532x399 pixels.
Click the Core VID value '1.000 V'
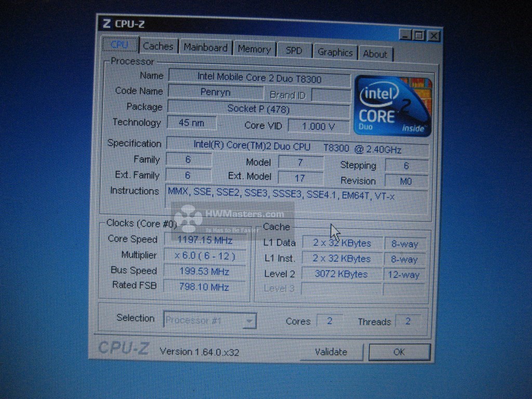click(318, 126)
